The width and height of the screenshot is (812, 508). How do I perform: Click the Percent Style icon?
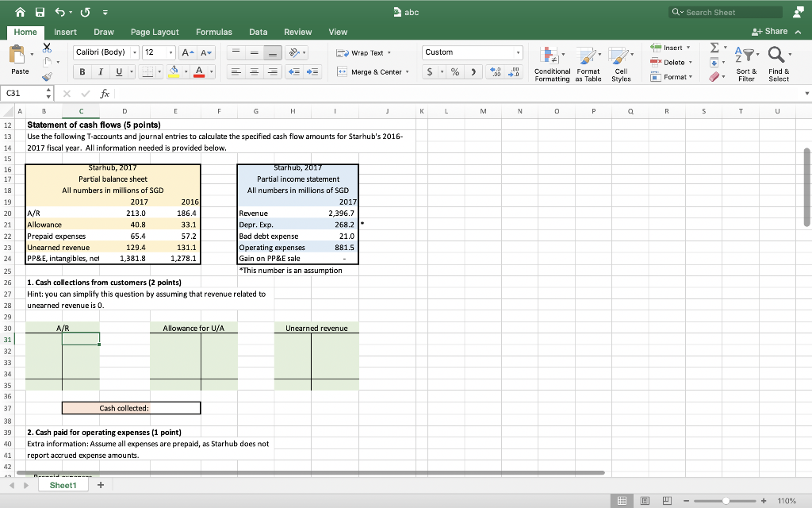(456, 72)
